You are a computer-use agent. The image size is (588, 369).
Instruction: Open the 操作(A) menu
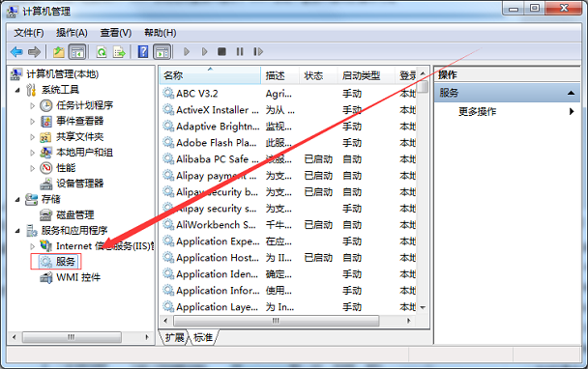[x=72, y=33]
